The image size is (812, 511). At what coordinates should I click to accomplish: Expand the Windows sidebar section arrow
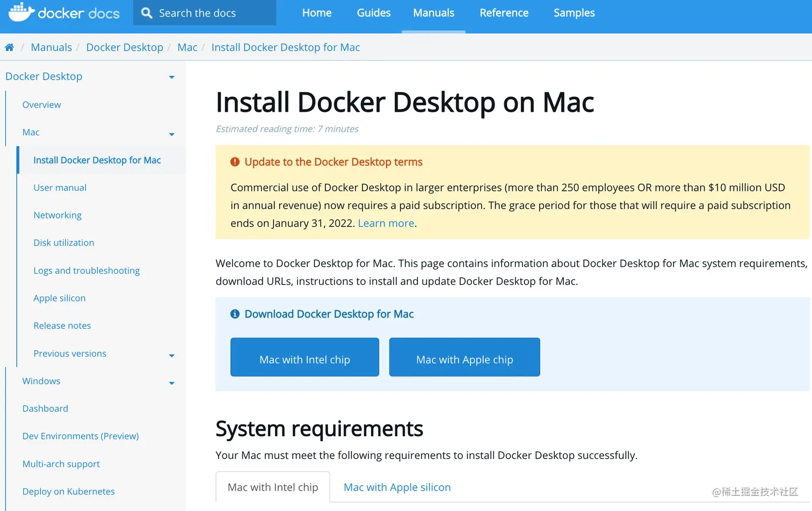point(172,383)
